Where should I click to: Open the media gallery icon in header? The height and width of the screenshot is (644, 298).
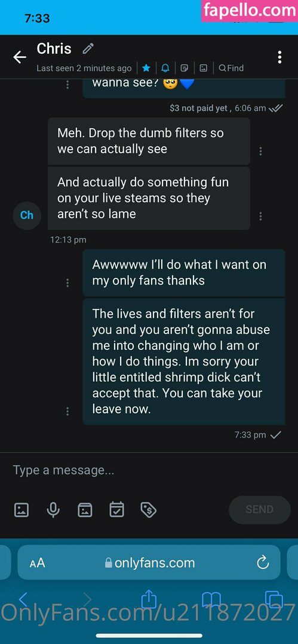pyautogui.click(x=203, y=68)
